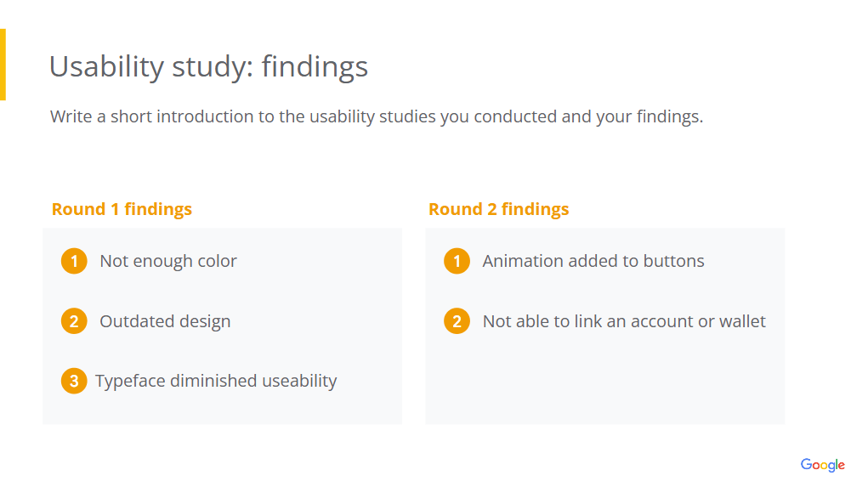Click the number 3 badge beside Typeface finding

coord(74,381)
